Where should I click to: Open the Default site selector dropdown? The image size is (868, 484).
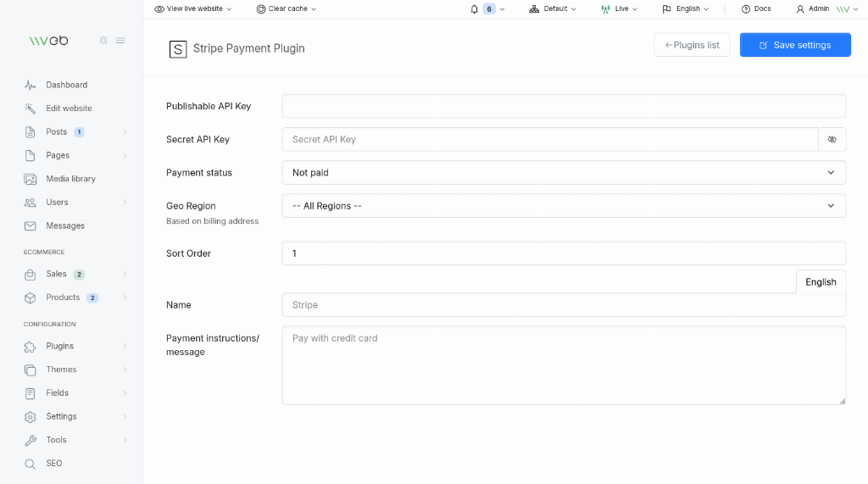553,8
